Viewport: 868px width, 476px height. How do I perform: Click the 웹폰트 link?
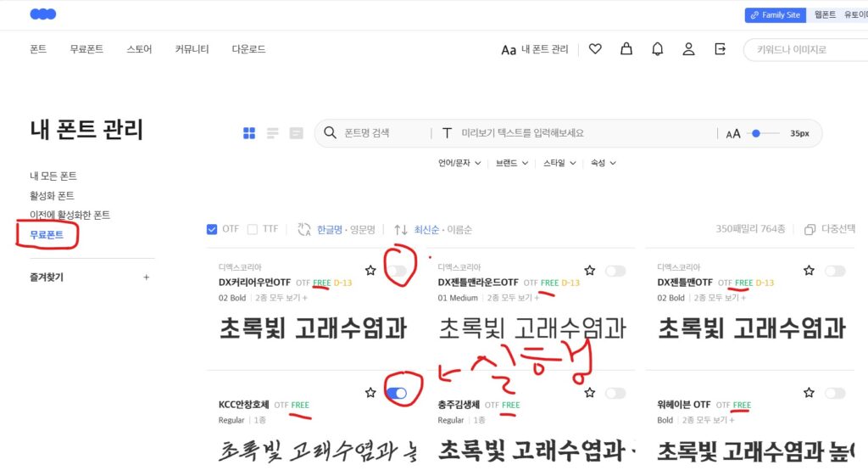825,15
